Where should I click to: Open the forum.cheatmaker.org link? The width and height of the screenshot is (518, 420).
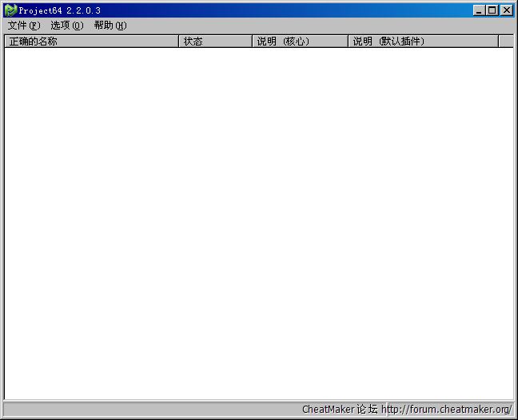click(448, 410)
